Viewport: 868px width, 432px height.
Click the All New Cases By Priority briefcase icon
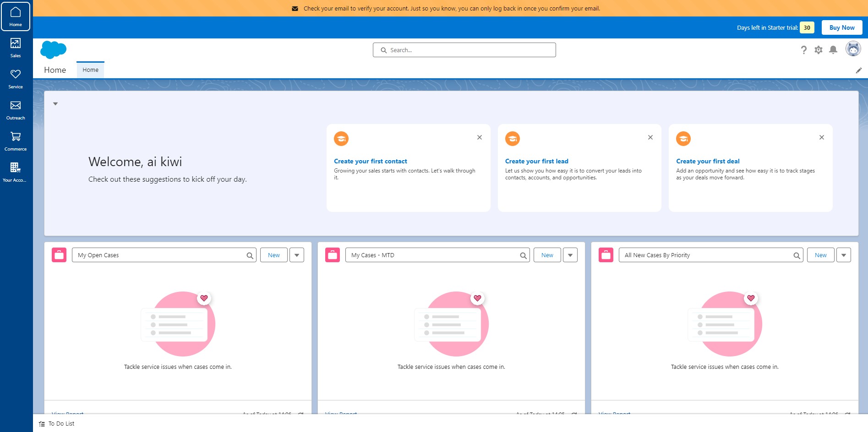tap(606, 255)
